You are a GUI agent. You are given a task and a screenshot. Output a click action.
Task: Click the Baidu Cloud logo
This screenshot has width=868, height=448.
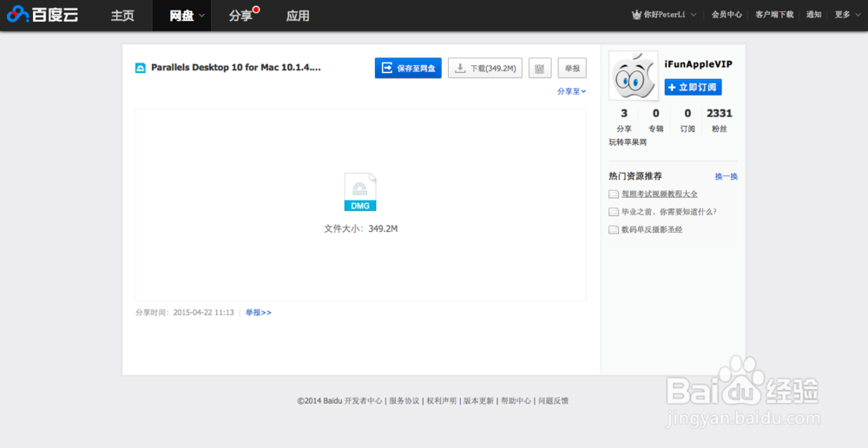pos(42,15)
